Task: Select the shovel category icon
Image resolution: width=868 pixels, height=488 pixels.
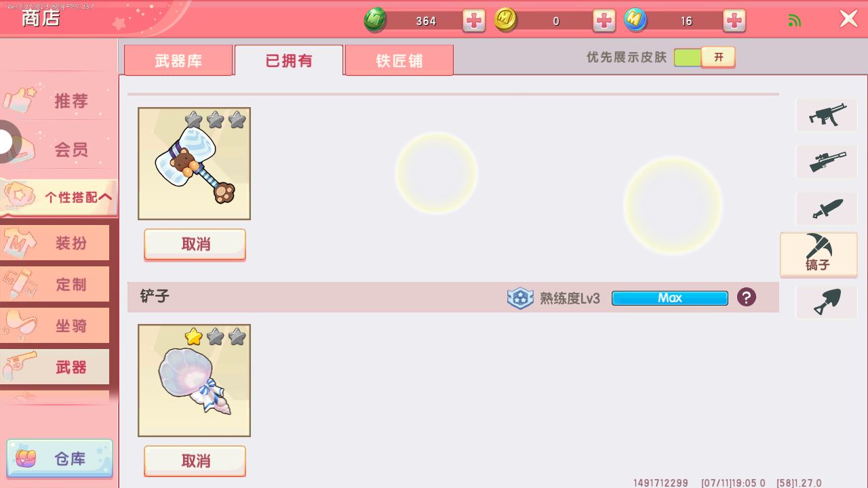Action: (x=827, y=302)
